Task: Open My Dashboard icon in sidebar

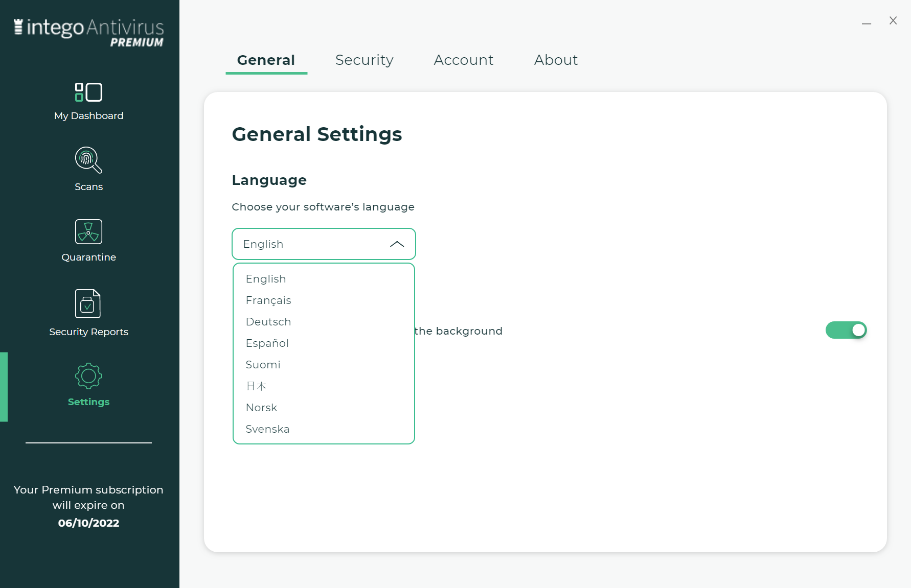Action: (x=88, y=92)
